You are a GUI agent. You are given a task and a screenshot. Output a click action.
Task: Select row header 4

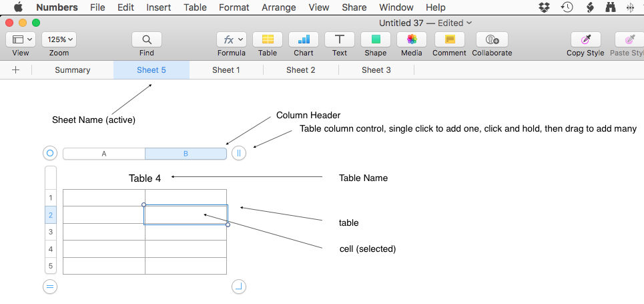click(51, 249)
